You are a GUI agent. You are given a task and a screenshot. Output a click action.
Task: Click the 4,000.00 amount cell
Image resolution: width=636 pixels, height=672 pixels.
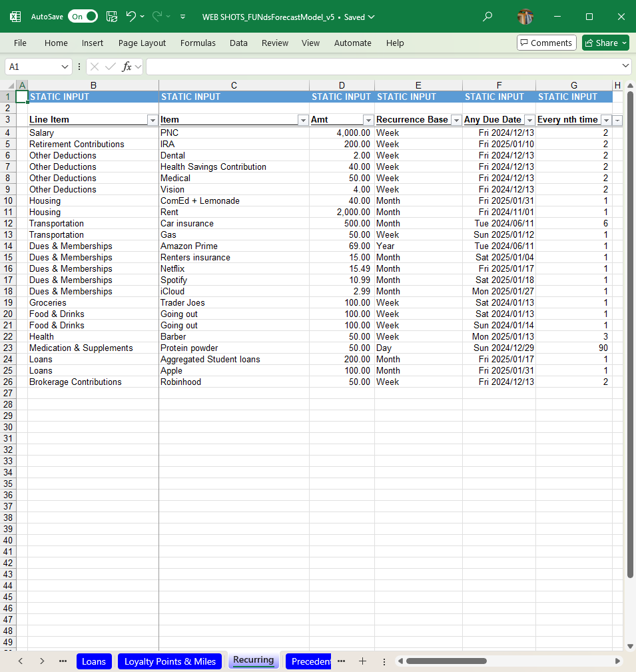coord(342,133)
